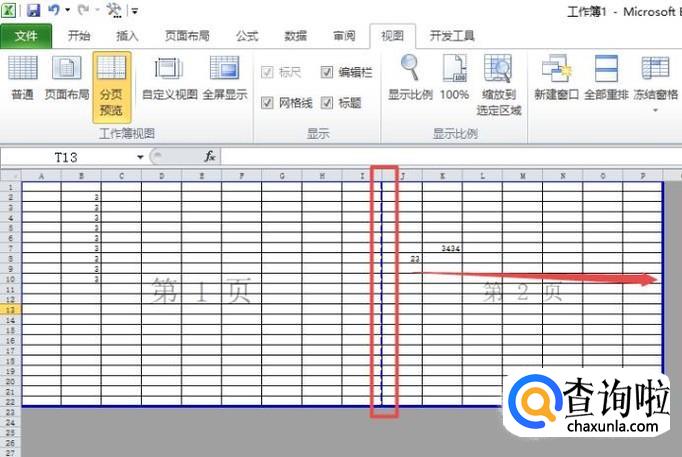
Task: Open Custom Views (自定义视图)
Action: (170, 78)
